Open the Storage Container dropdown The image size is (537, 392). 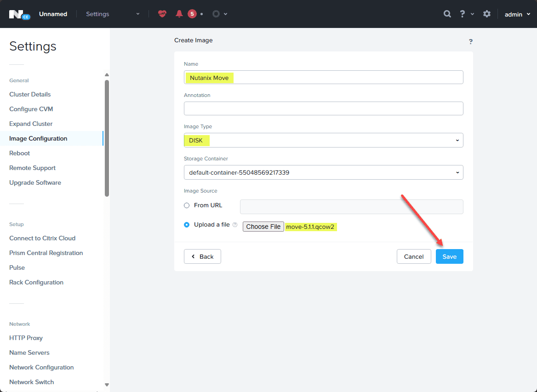(x=323, y=172)
